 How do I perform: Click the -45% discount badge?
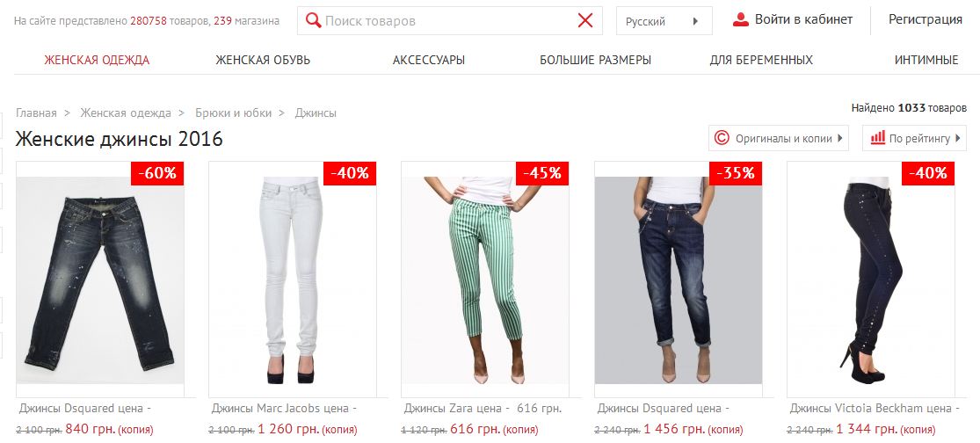pos(542,173)
